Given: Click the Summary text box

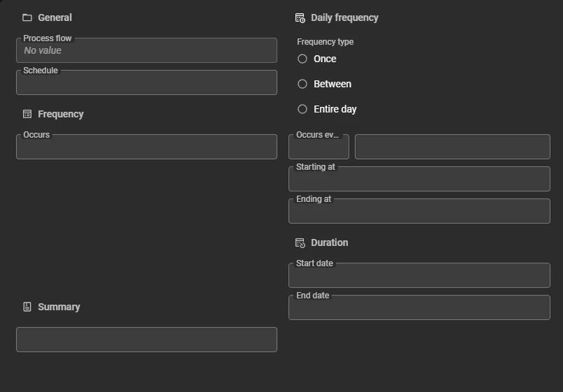Looking at the screenshot, I should 147,340.
